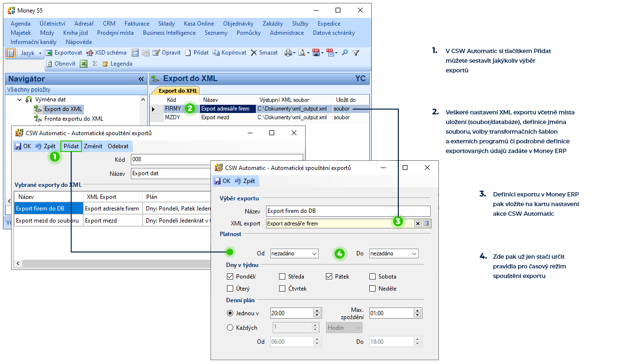
Task: Check the Středa checkbox
Action: click(x=282, y=277)
